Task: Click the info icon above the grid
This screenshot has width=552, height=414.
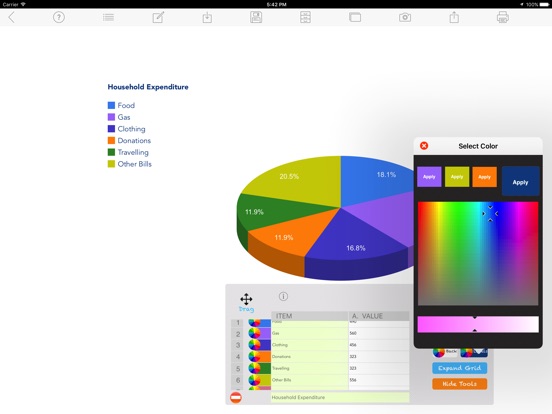Action: pyautogui.click(x=283, y=296)
